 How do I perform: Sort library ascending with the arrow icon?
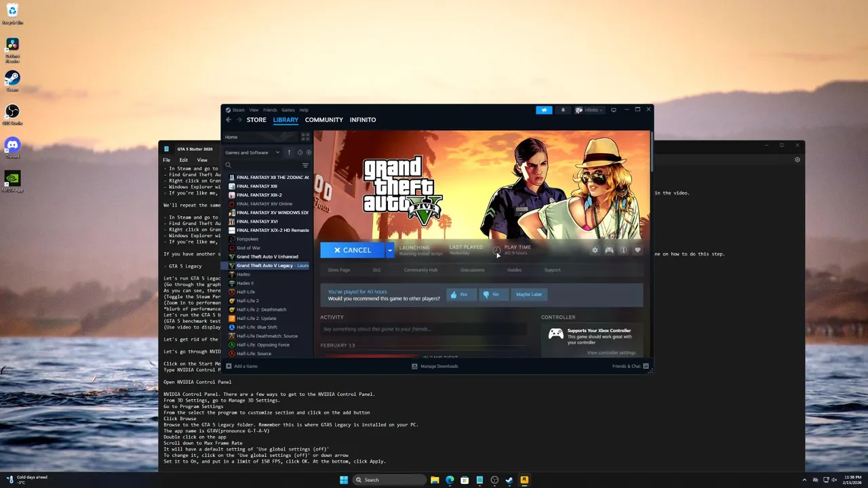[290, 152]
